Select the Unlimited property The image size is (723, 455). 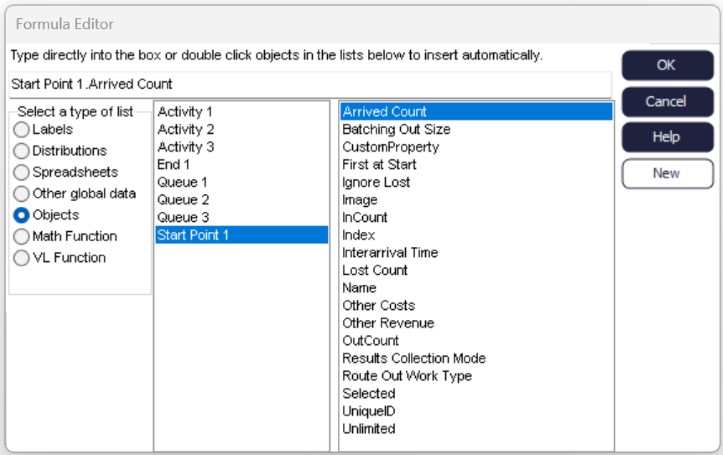(x=476, y=429)
